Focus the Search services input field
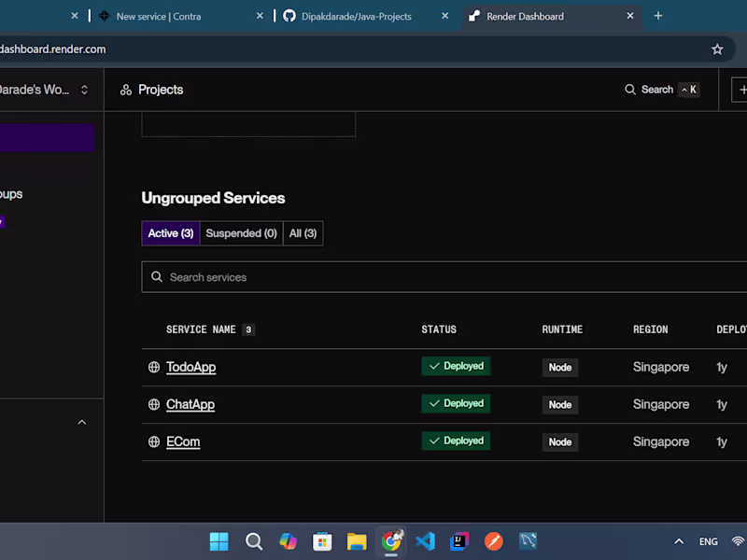This screenshot has width=747, height=560. (x=444, y=276)
